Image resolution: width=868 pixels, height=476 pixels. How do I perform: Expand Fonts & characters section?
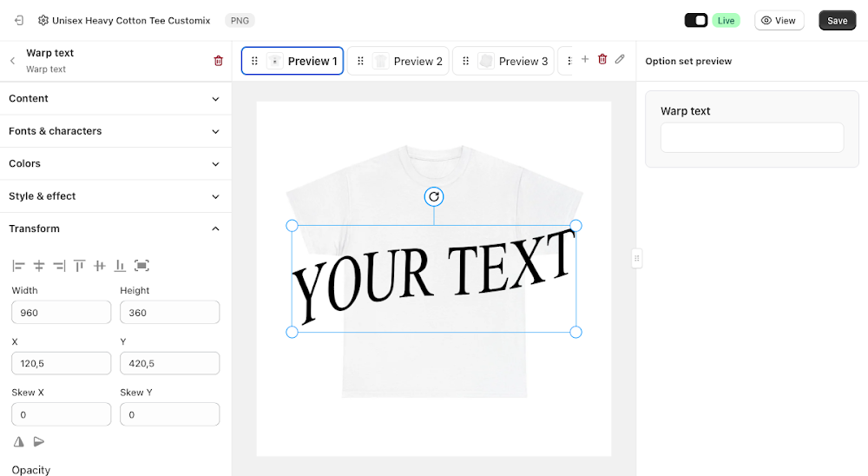click(x=115, y=131)
